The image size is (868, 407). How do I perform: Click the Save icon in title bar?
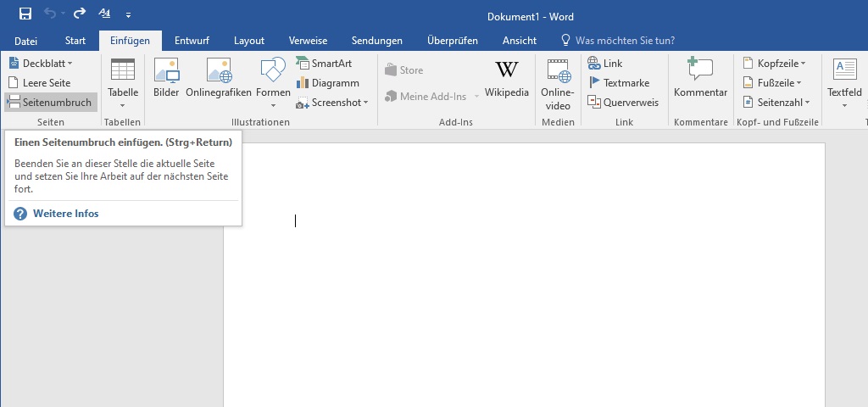(x=25, y=14)
